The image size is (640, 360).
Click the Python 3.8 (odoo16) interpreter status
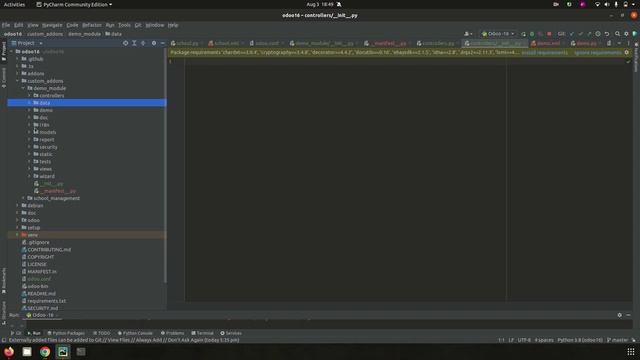[x=580, y=340]
